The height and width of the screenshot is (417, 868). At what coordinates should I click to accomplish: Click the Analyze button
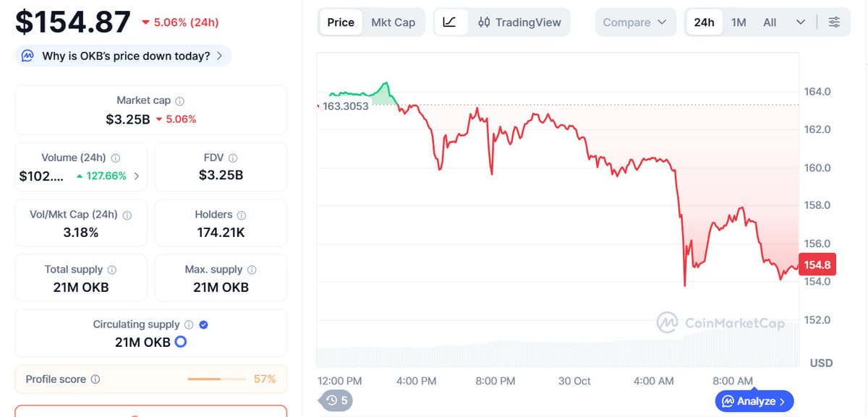click(x=754, y=401)
